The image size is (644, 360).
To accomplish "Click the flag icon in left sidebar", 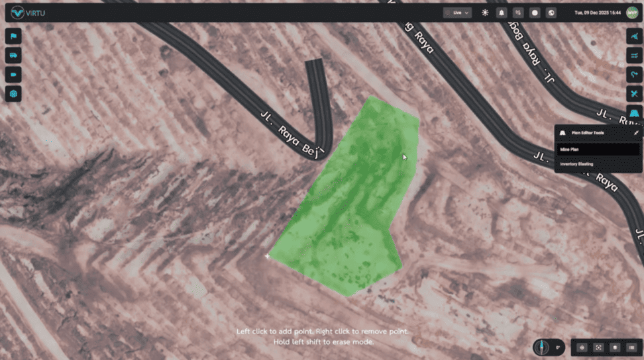I will click(13, 36).
